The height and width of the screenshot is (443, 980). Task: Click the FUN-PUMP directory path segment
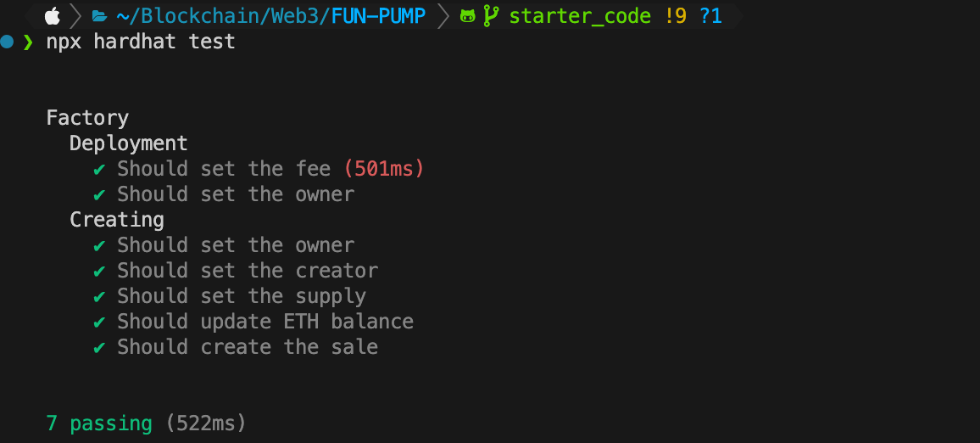(x=378, y=16)
